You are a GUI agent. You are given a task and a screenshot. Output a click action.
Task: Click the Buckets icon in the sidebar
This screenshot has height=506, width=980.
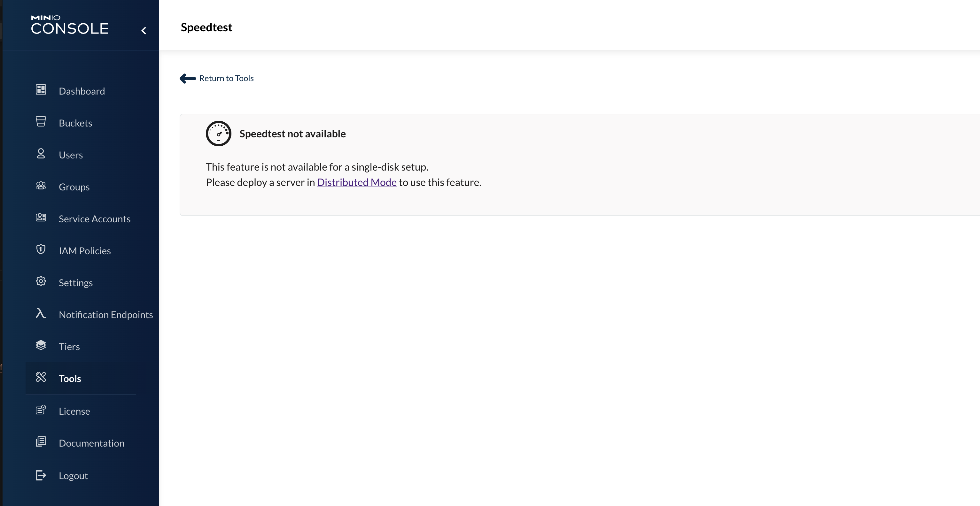coord(41,122)
